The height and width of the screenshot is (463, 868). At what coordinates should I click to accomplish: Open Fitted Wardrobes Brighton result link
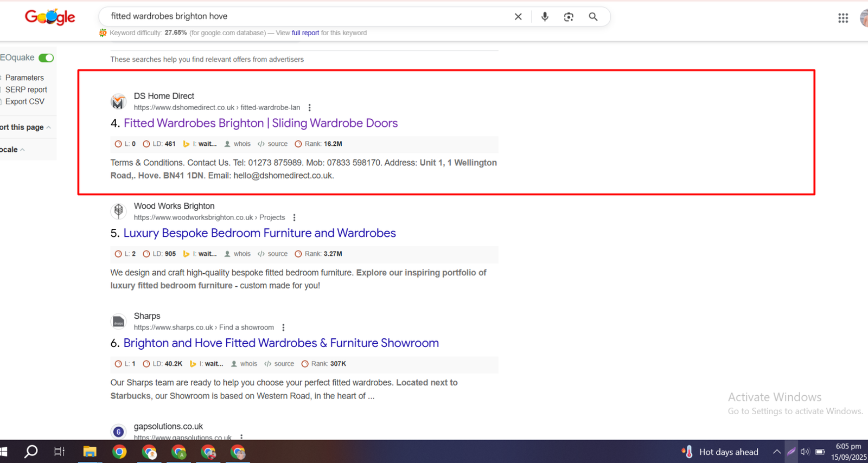click(260, 123)
